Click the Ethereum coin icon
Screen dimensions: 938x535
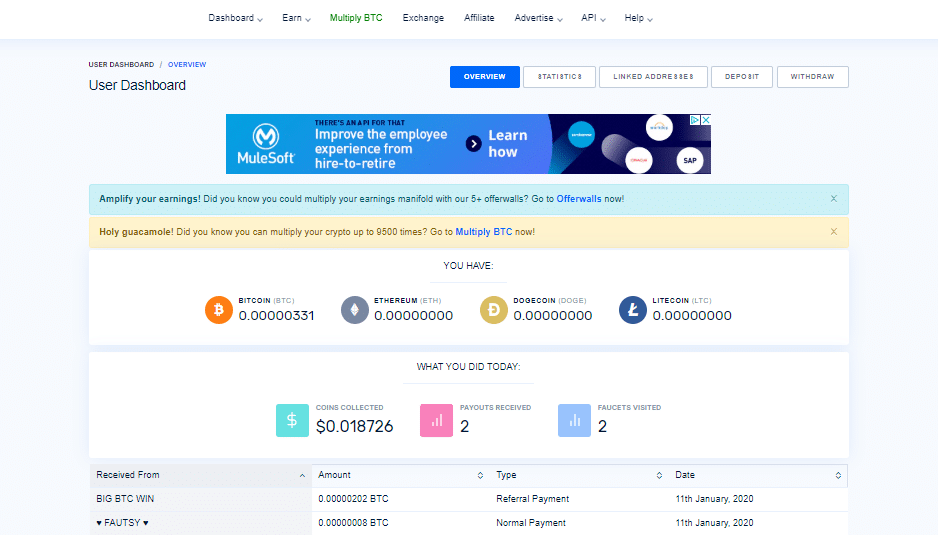pyautogui.click(x=355, y=310)
